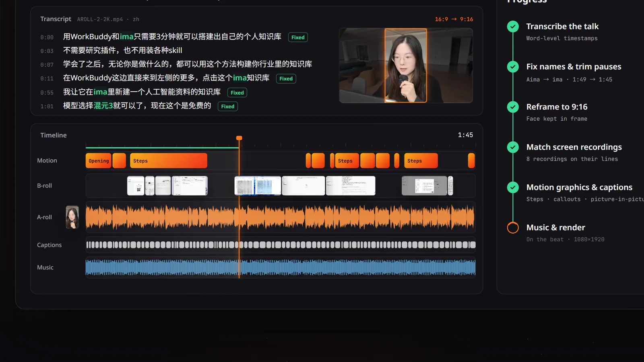Click the 16:9 → 9:16 aspect ratio label
Viewport: 644px width, 362px height.
click(454, 19)
